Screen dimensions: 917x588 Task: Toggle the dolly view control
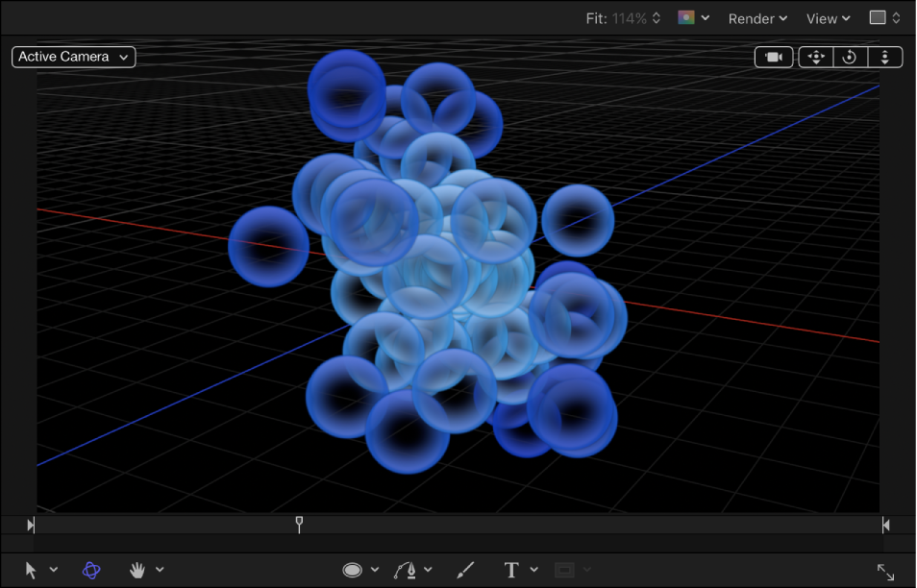click(885, 57)
